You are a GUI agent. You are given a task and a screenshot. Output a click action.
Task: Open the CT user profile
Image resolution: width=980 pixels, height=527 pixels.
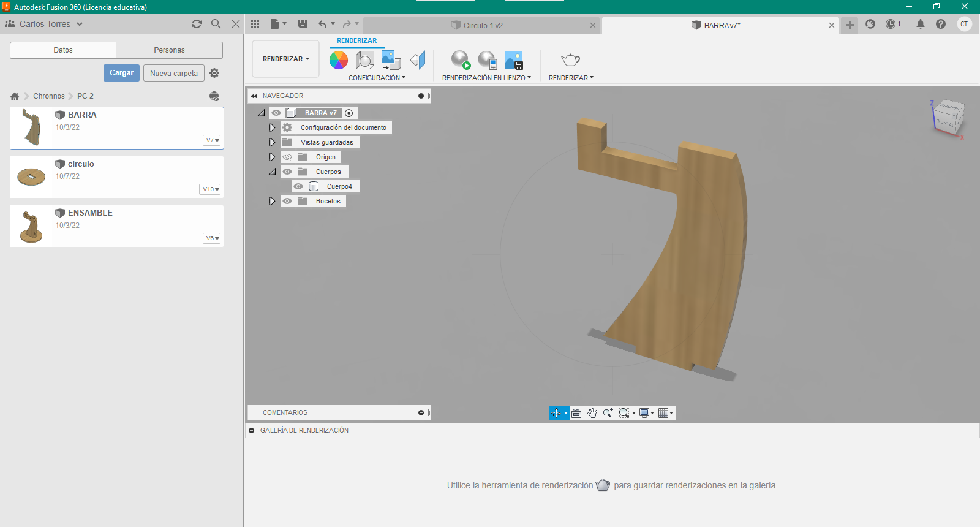[964, 24]
